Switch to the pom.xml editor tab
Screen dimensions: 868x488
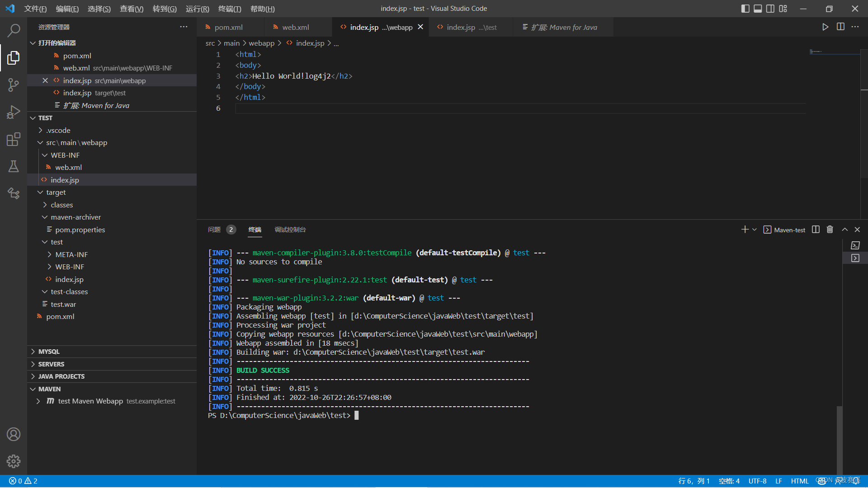tap(231, 27)
